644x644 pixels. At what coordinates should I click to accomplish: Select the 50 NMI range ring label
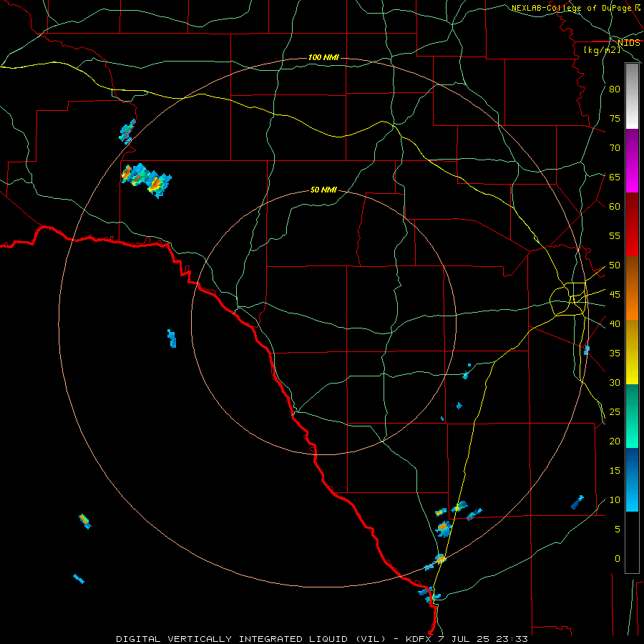pyautogui.click(x=323, y=190)
